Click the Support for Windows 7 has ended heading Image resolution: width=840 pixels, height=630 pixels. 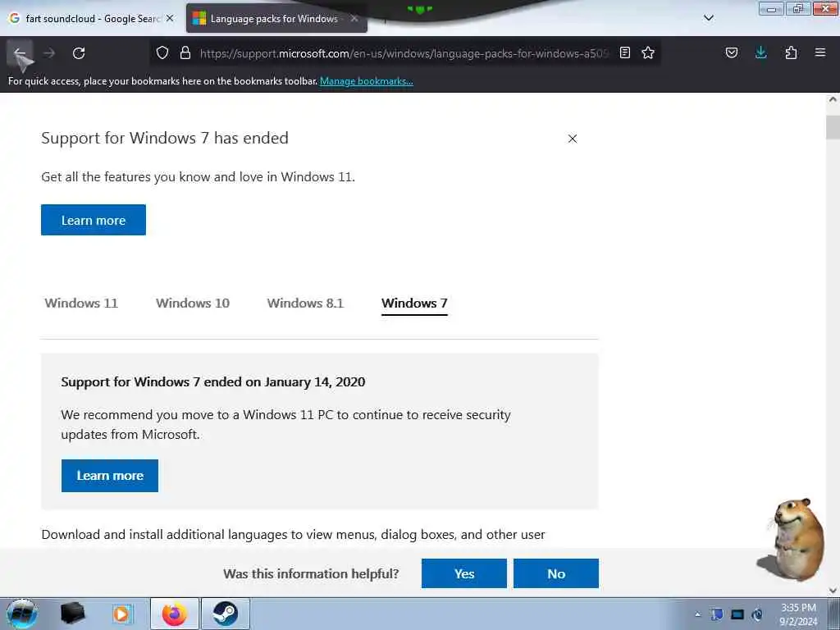[x=164, y=138]
